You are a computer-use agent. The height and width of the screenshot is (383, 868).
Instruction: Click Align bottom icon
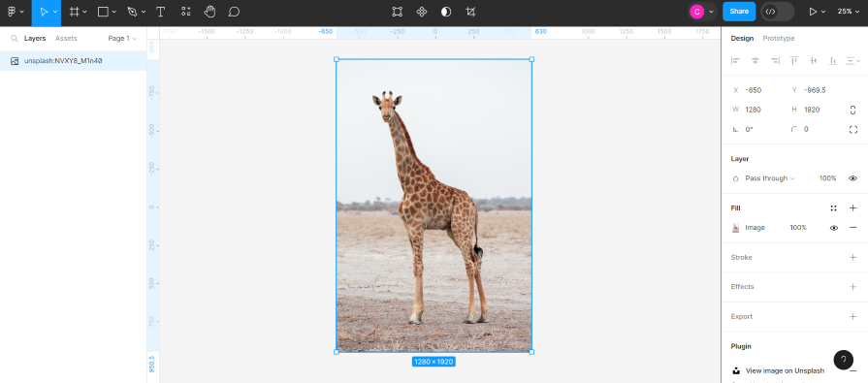[832, 60]
